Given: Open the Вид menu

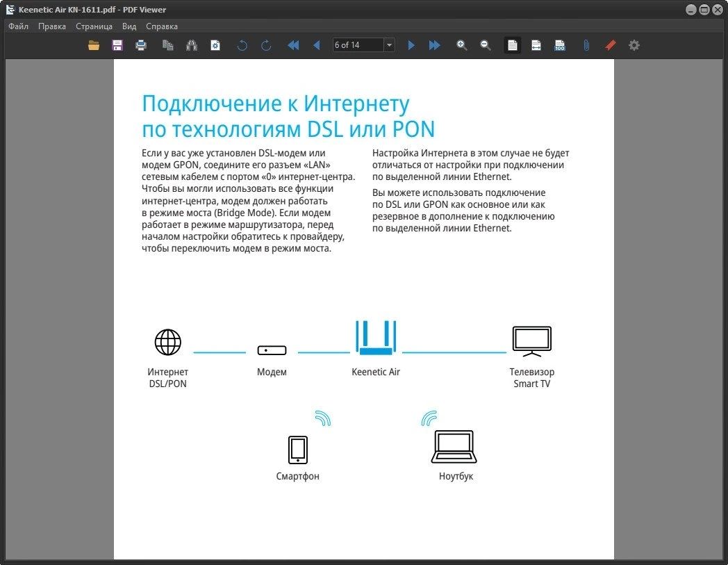Looking at the screenshot, I should [129, 26].
